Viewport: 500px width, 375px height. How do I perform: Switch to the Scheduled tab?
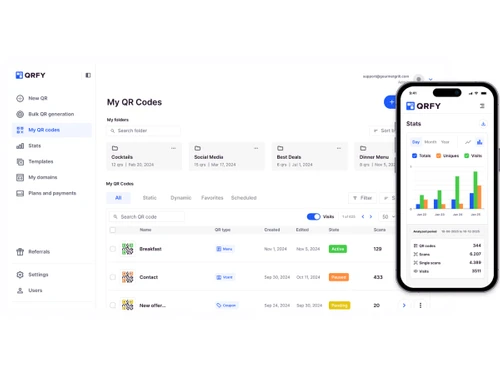click(244, 198)
